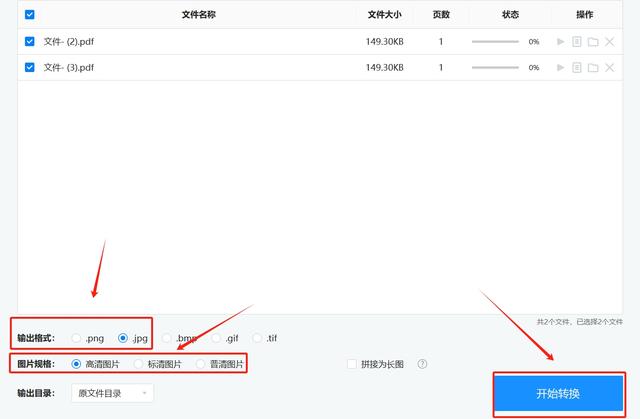Click the 输出格式 label

click(36, 338)
